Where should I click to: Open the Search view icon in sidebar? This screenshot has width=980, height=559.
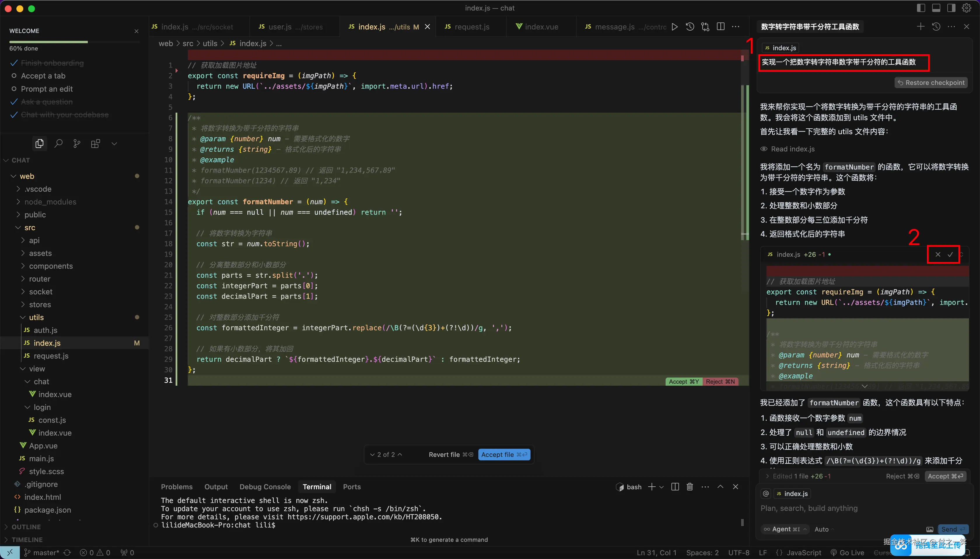pos(58,144)
